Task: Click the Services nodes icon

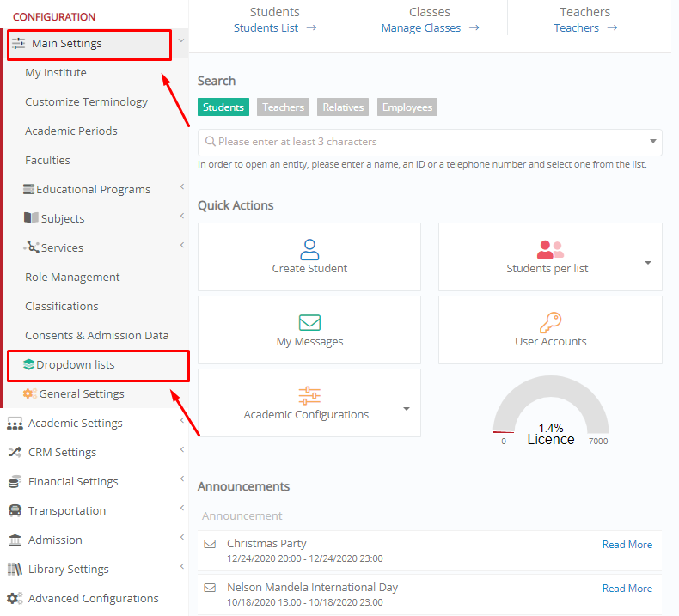Action: pyautogui.click(x=31, y=247)
